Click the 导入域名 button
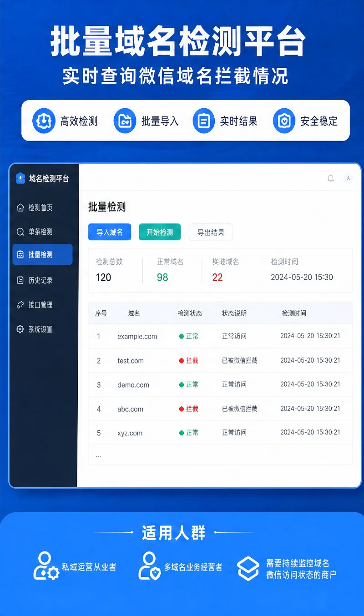The image size is (364, 616). 110,232
